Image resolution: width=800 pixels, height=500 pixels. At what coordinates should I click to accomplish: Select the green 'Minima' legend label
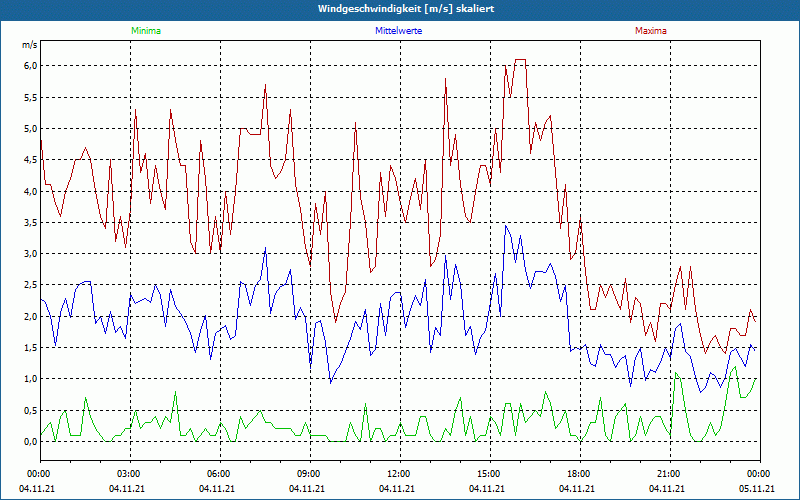pos(146,31)
